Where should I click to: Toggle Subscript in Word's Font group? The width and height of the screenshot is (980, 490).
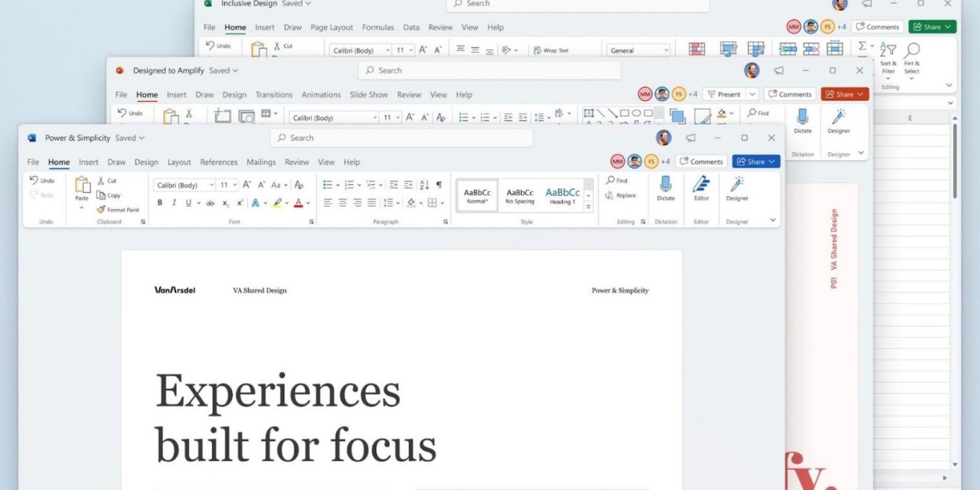point(226,203)
